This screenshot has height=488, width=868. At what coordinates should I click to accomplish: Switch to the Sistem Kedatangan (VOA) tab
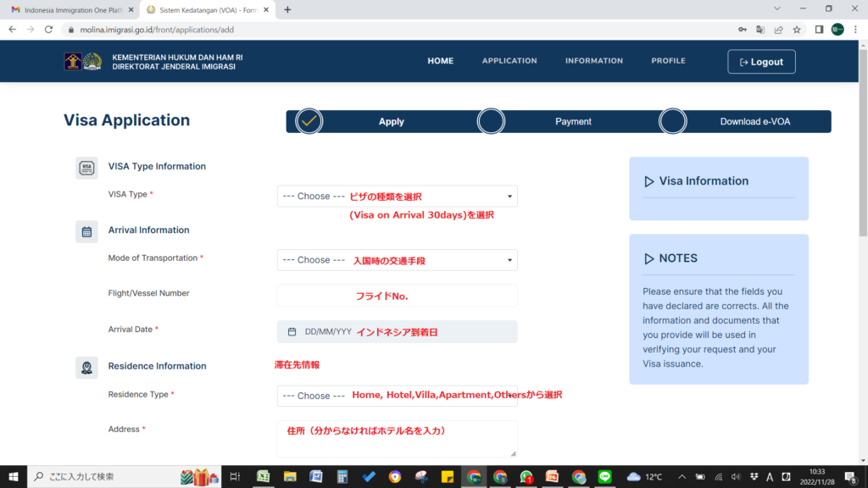click(208, 10)
